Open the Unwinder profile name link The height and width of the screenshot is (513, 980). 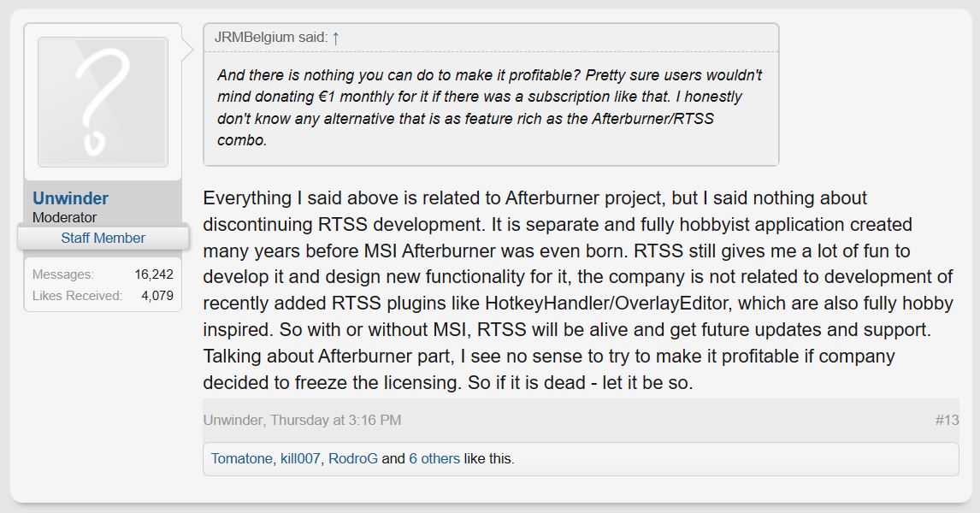coord(71,198)
